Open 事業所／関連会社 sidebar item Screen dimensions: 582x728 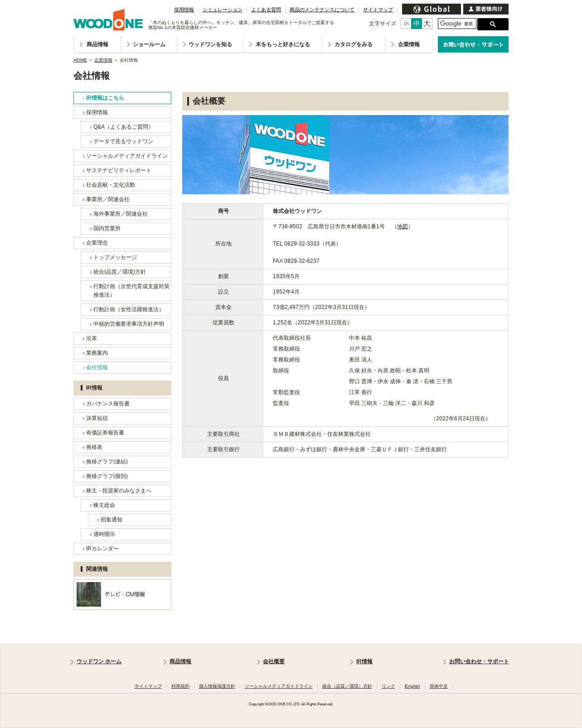pos(122,199)
